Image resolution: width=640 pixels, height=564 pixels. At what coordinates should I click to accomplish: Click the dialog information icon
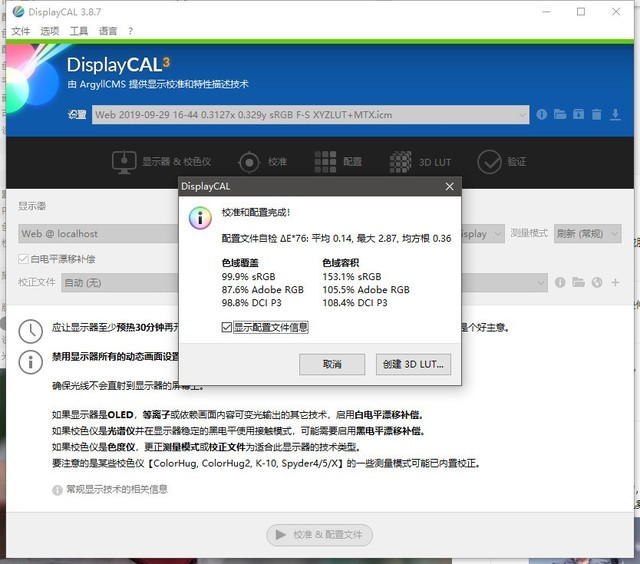[200, 218]
